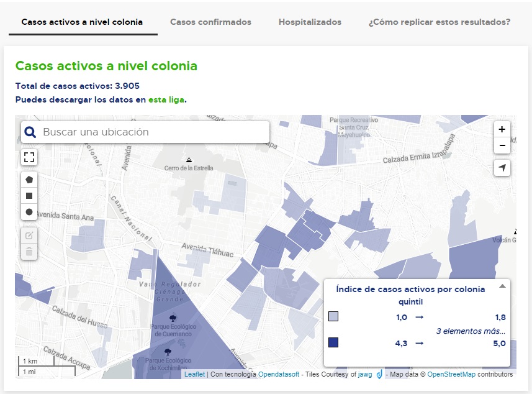532x394 pixels.
Task: Switch to the Casos confirmados tab
Action: tap(210, 21)
